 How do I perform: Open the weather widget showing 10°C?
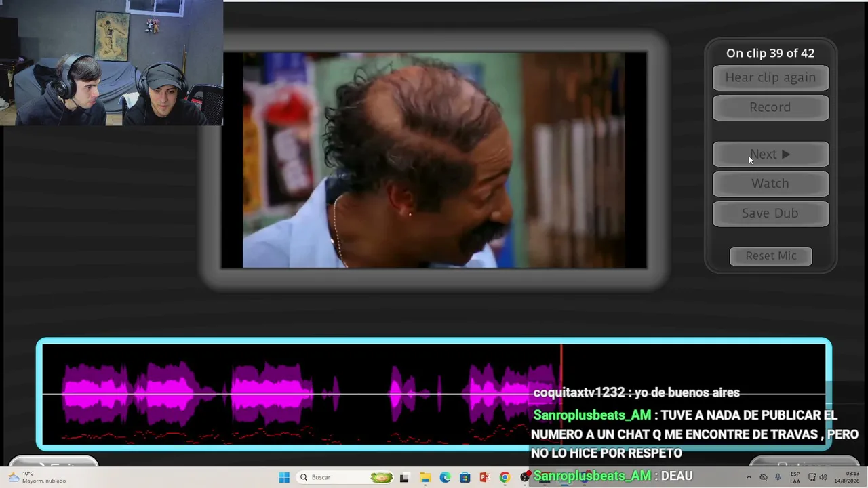tap(37, 477)
